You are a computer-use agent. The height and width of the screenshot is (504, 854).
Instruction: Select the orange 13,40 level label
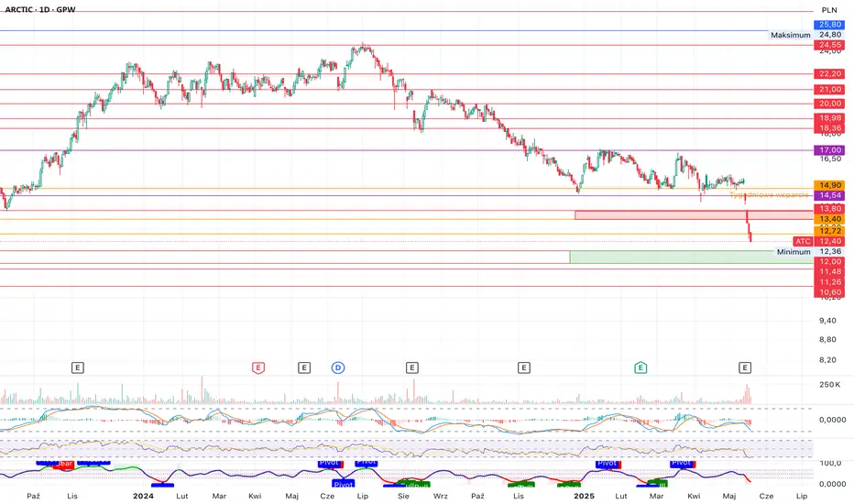click(829, 219)
